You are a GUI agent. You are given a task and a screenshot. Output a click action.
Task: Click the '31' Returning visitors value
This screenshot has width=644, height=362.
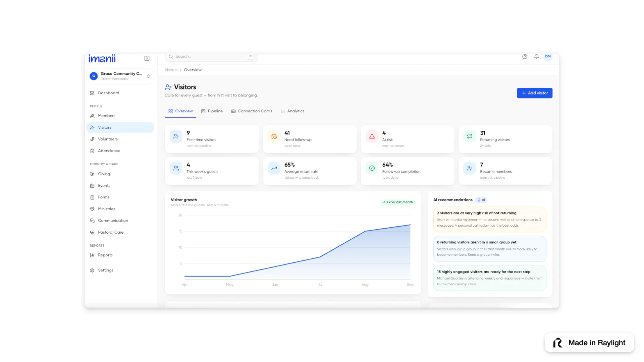[x=483, y=133]
